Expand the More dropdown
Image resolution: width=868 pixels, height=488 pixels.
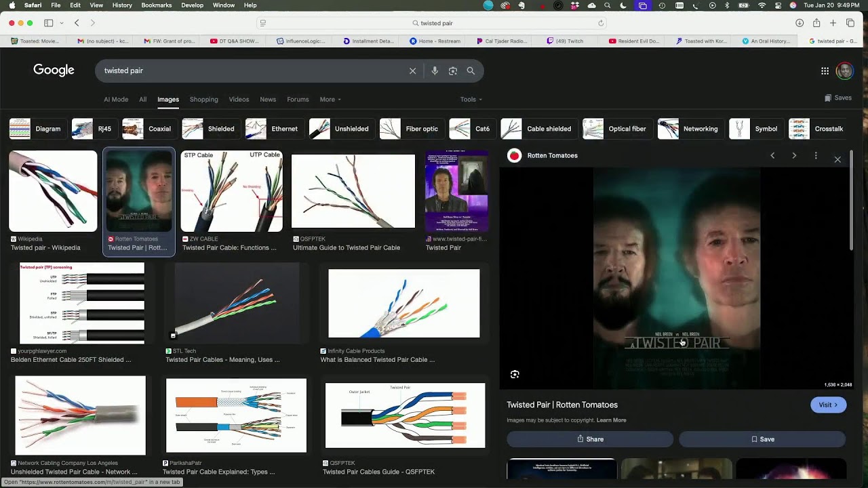click(330, 100)
